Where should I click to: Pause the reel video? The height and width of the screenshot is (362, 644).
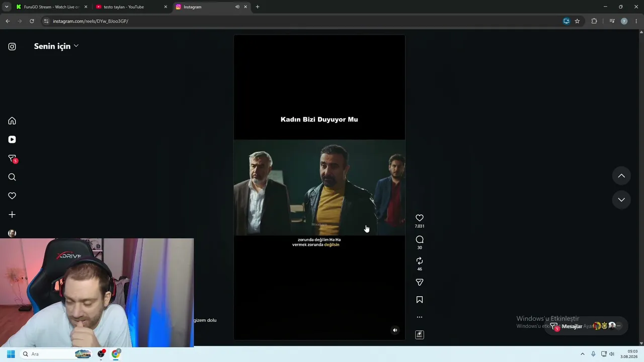point(319,187)
